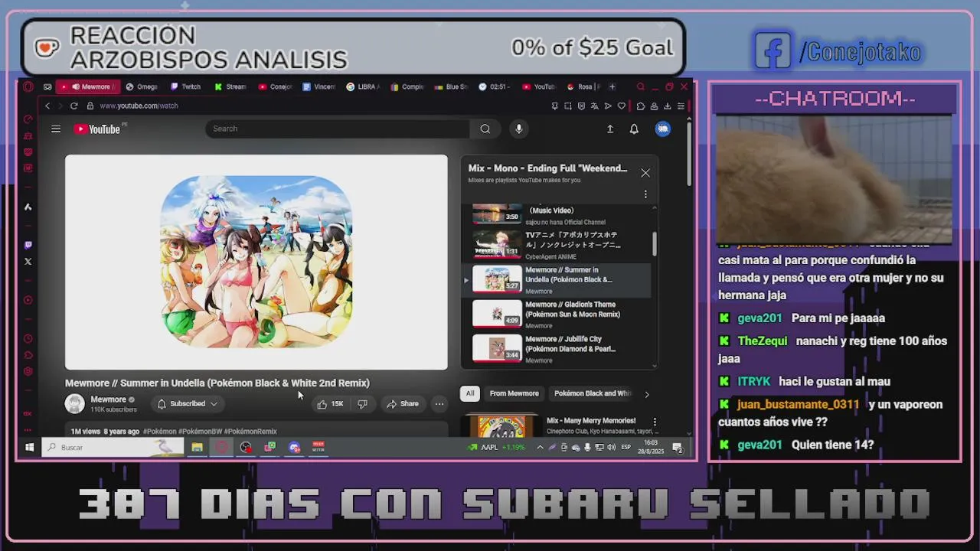Click the www.youtube.com/watch address bar
The height and width of the screenshot is (551, 980).
tap(139, 106)
